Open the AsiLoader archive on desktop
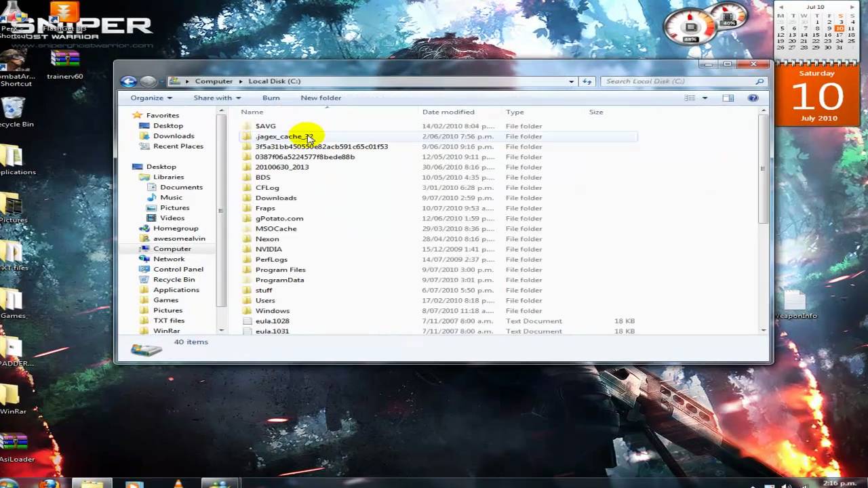Screen dimensions: 868x488 point(15,447)
